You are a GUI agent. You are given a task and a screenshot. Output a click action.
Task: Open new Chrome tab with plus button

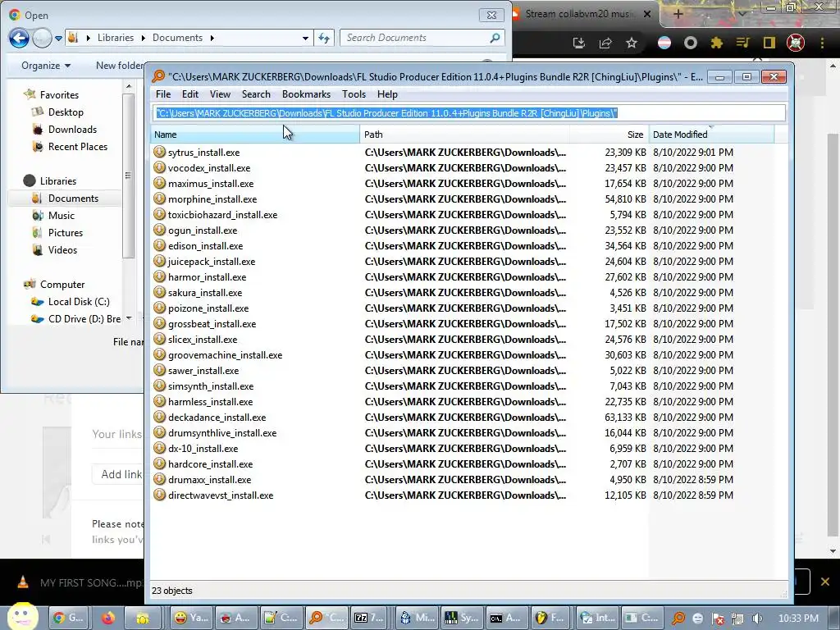pos(678,15)
